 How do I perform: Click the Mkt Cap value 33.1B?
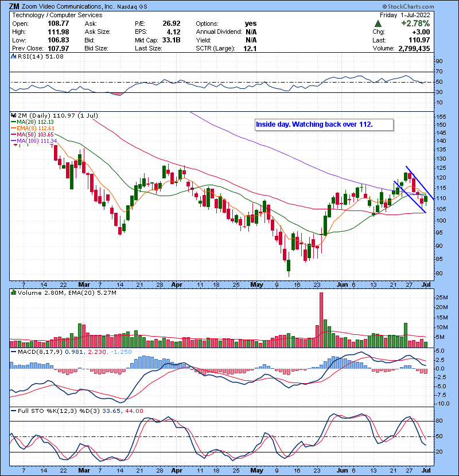click(x=171, y=40)
